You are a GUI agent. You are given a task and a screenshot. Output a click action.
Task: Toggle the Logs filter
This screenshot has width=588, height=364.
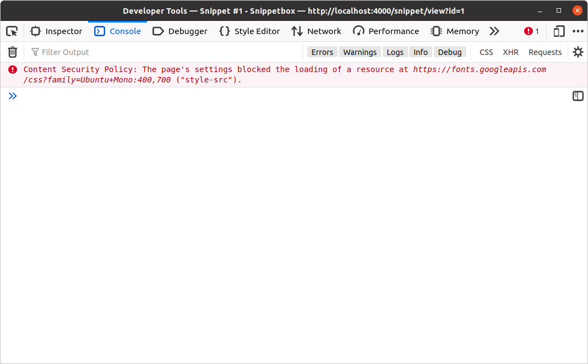point(395,52)
